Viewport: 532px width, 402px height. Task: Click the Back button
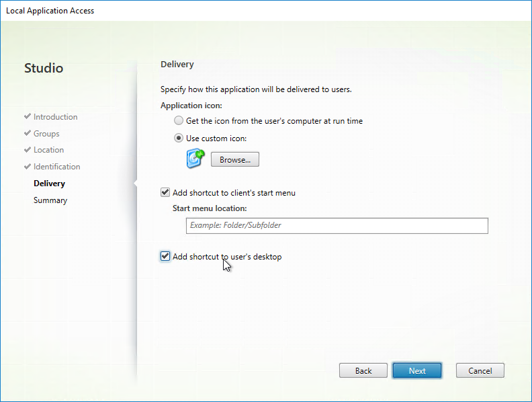point(363,370)
